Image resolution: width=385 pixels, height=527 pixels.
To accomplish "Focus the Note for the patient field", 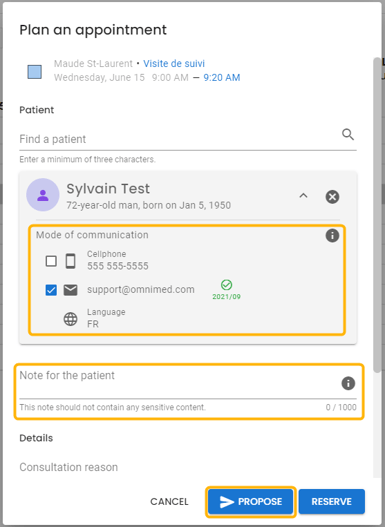I will pyautogui.click(x=178, y=383).
